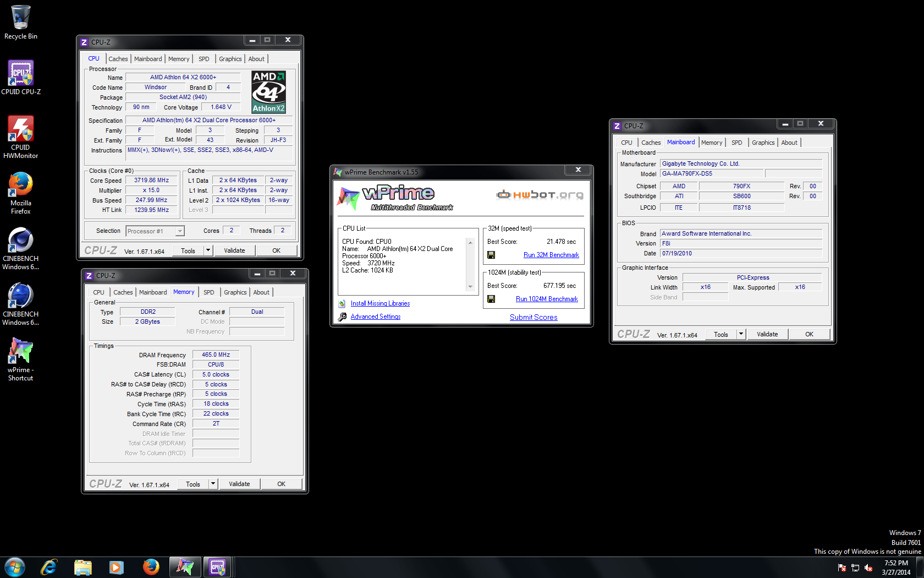This screenshot has width=924, height=578.
Task: Click the Firefox taskbar icon
Action: (x=151, y=567)
